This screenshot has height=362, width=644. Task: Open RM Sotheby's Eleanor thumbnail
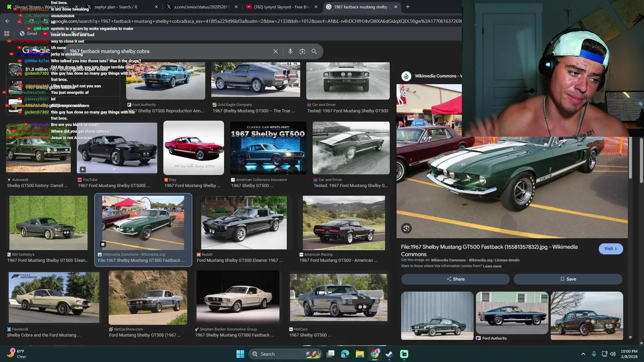tap(48, 223)
